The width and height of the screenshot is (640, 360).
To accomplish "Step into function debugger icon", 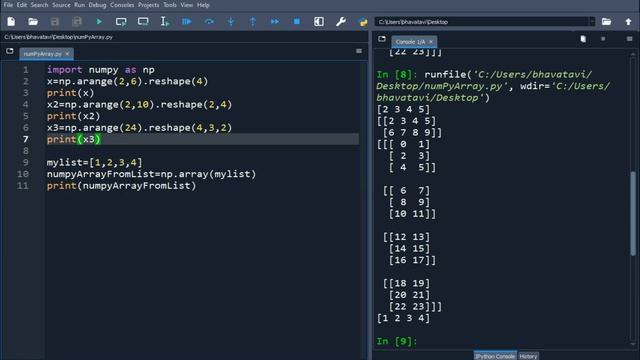I will click(231, 22).
